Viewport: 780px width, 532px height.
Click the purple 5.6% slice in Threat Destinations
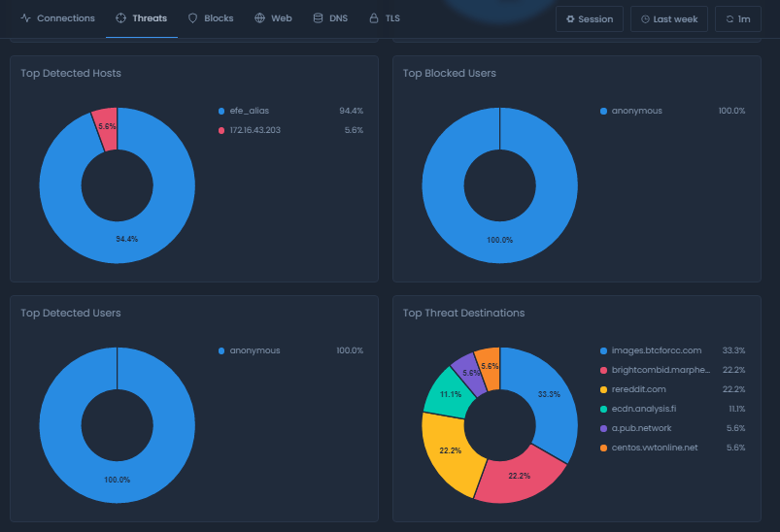469,376
